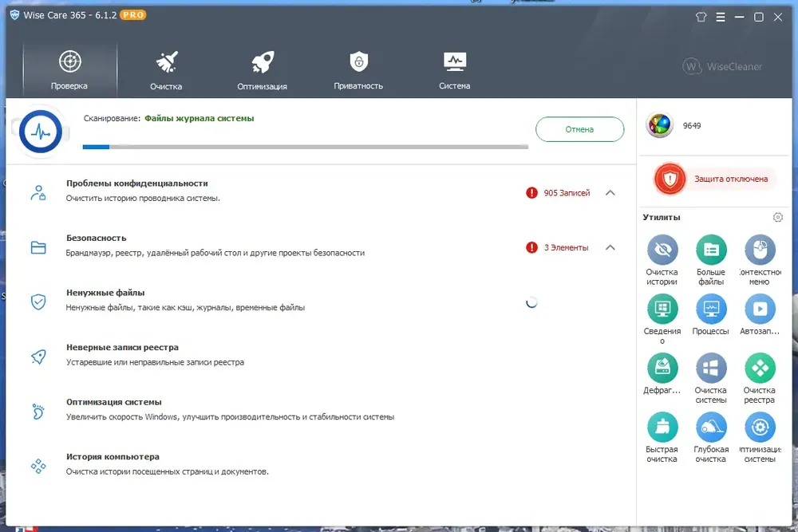Open the Дефрагментация disk utility icon
Screen dimensions: 798x532
coord(662,368)
